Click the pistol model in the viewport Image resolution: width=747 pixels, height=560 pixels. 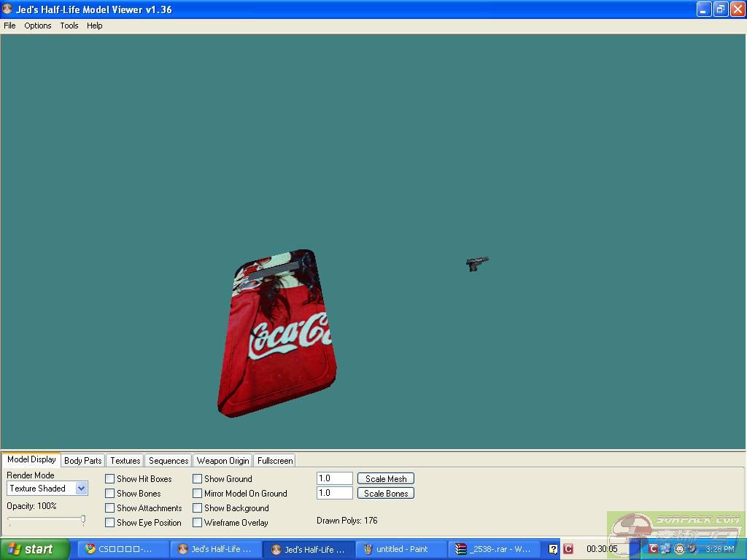pos(477,263)
